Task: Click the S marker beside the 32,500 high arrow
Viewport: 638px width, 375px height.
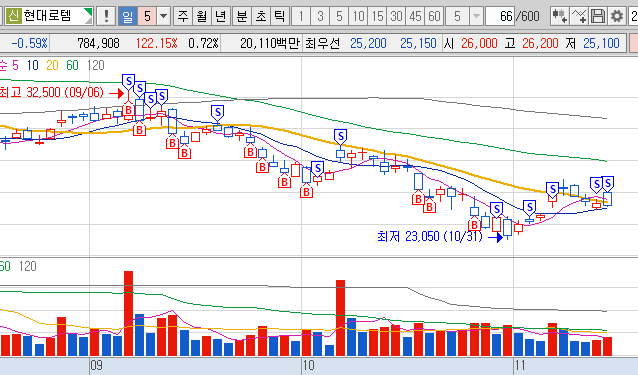Action: point(129,81)
